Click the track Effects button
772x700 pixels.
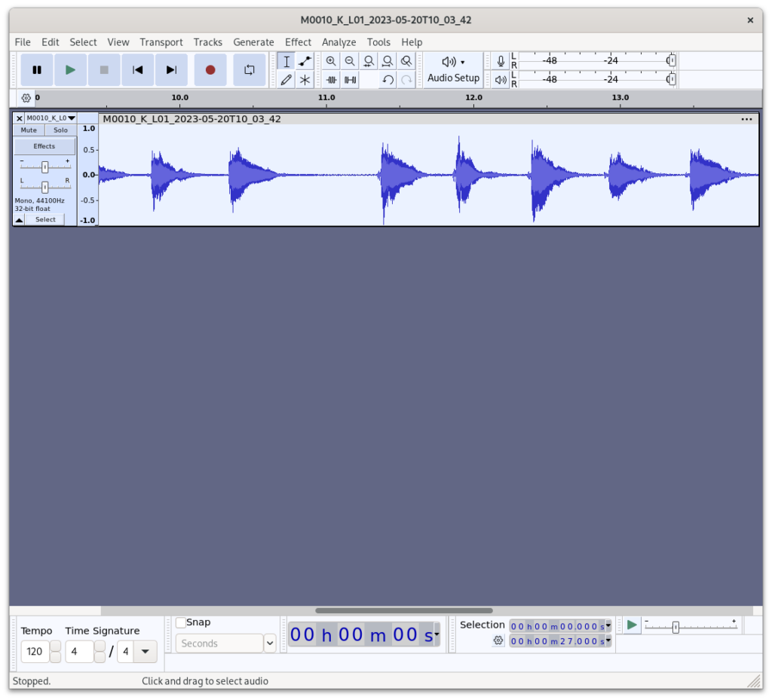(44, 146)
